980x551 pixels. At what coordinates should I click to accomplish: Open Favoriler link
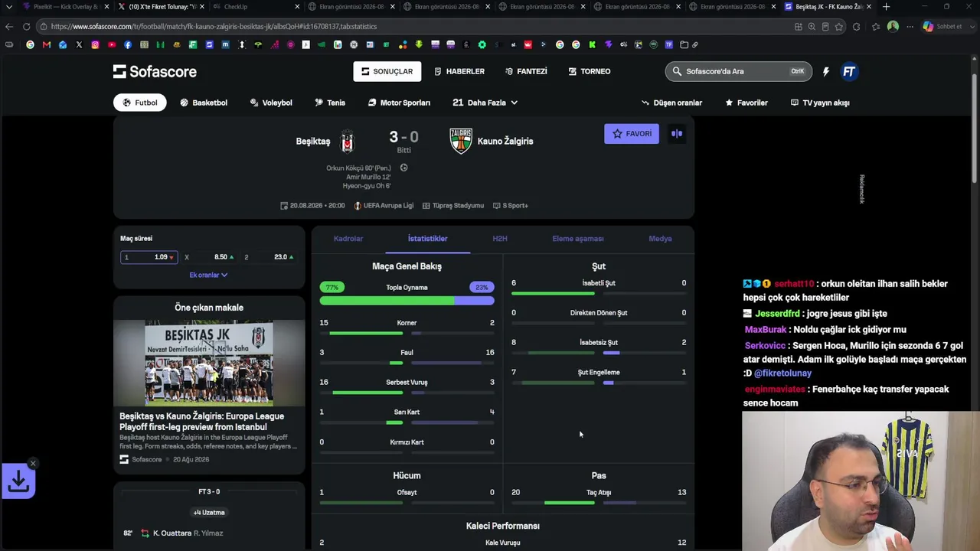pyautogui.click(x=746, y=103)
